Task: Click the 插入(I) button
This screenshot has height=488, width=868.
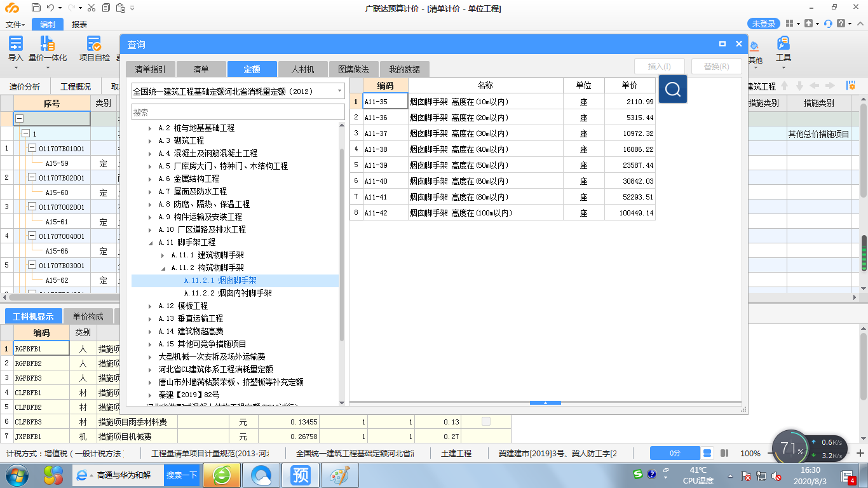Action: pos(660,66)
